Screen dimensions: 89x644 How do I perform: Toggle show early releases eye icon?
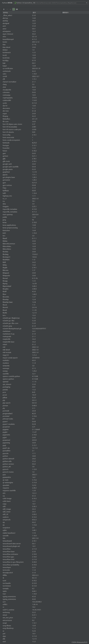click(17, 9)
